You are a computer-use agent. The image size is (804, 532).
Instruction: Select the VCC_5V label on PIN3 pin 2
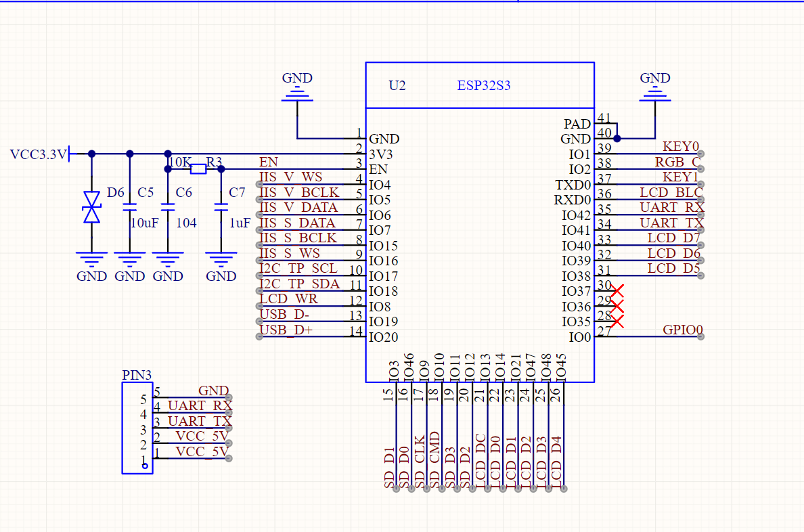tap(202, 436)
